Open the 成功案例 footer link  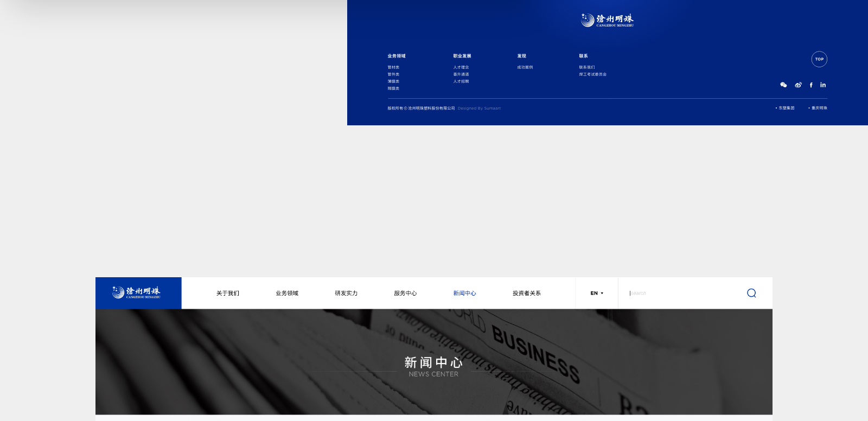point(525,67)
